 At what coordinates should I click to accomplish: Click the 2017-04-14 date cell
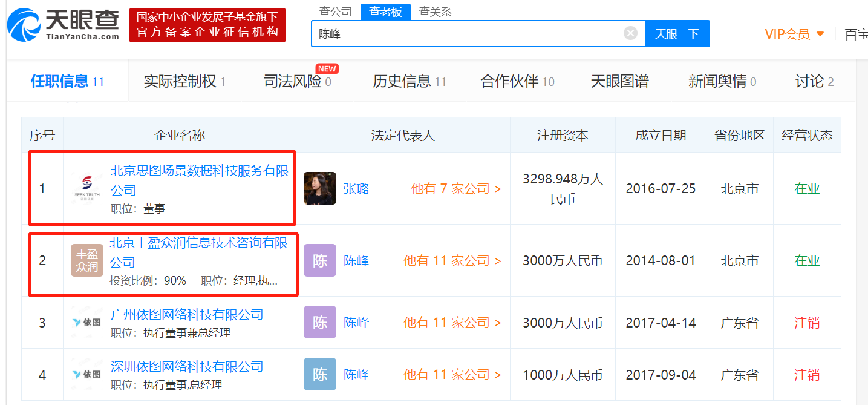click(x=661, y=323)
